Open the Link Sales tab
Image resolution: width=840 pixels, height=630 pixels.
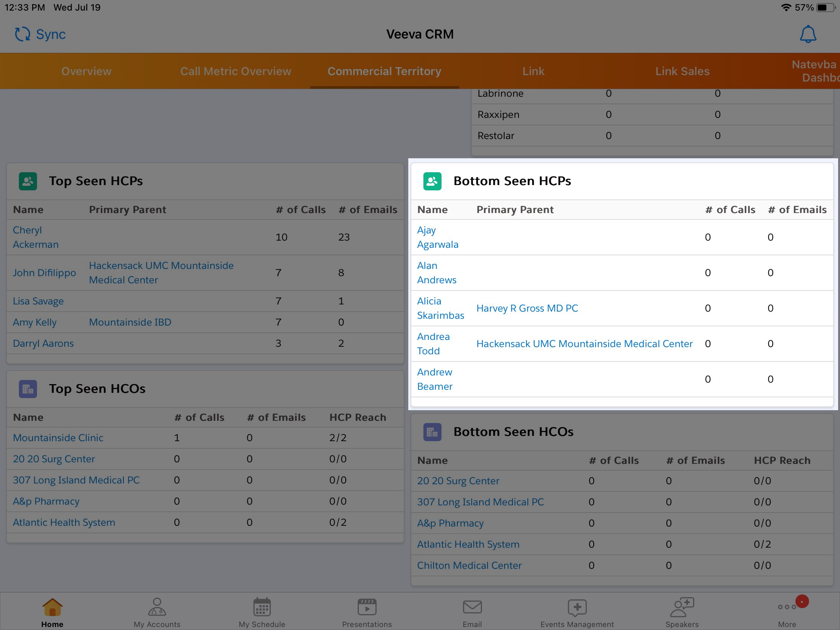(x=682, y=71)
